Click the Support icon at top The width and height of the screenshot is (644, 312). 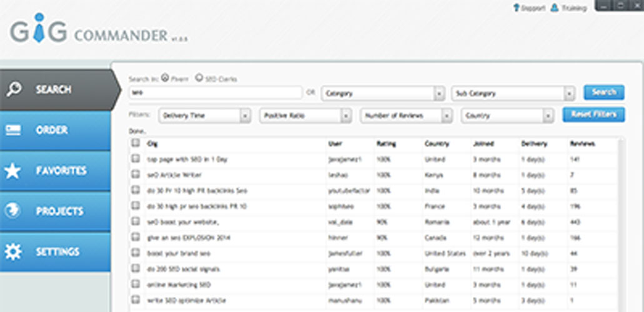[517, 7]
